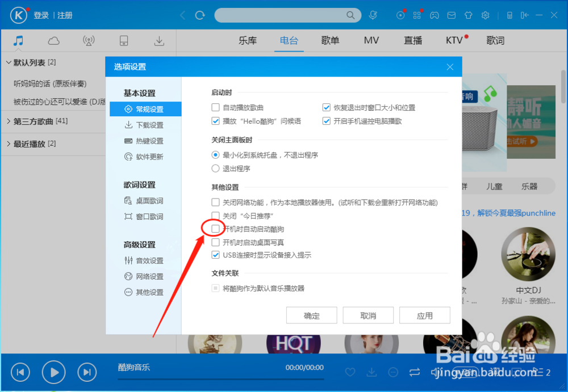The width and height of the screenshot is (568, 392).
Task: Open 网络设置 settings
Action: pyautogui.click(x=145, y=276)
